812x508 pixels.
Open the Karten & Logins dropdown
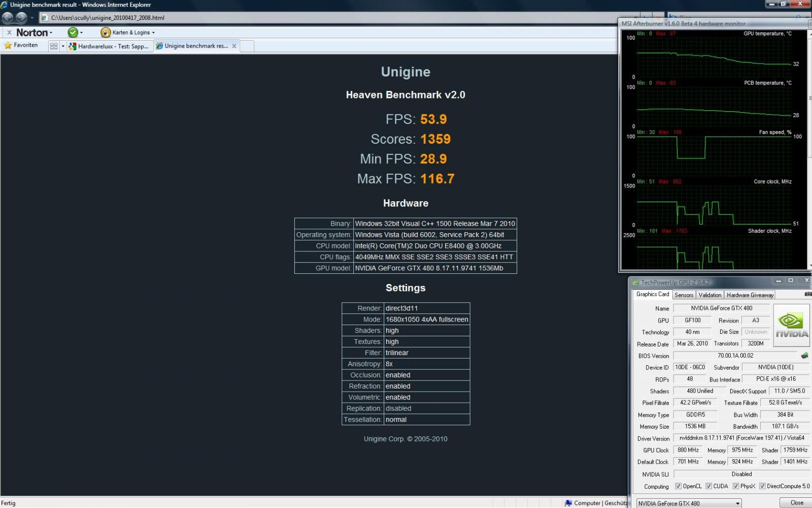pyautogui.click(x=133, y=33)
